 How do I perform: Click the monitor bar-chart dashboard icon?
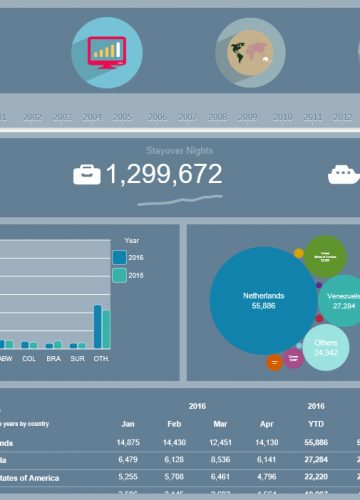tap(107, 53)
